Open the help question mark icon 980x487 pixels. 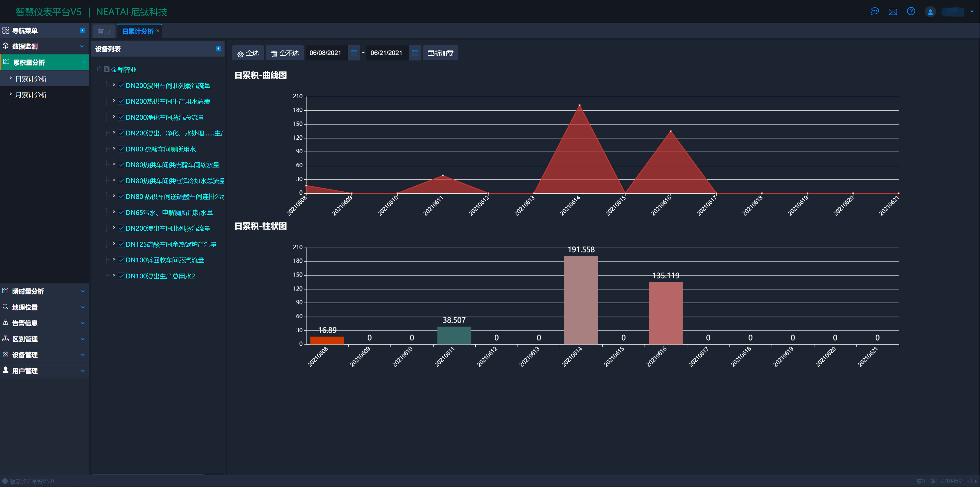911,11
